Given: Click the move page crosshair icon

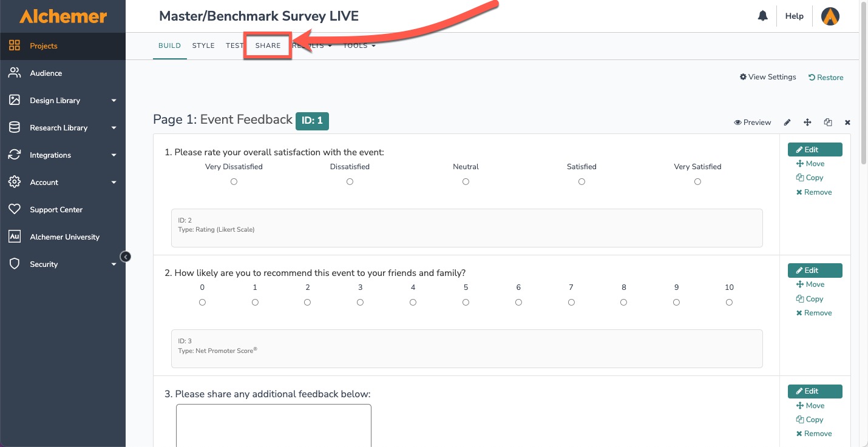Looking at the screenshot, I should 807,123.
